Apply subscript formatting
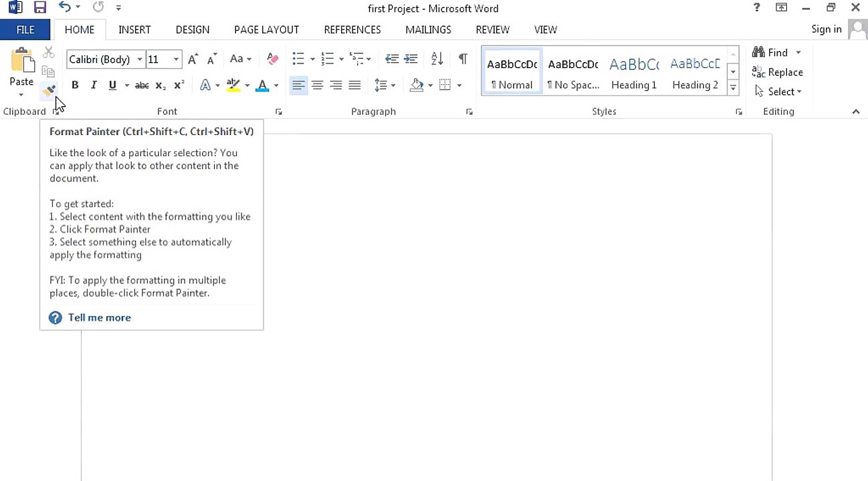This screenshot has width=868, height=481. 160,85
